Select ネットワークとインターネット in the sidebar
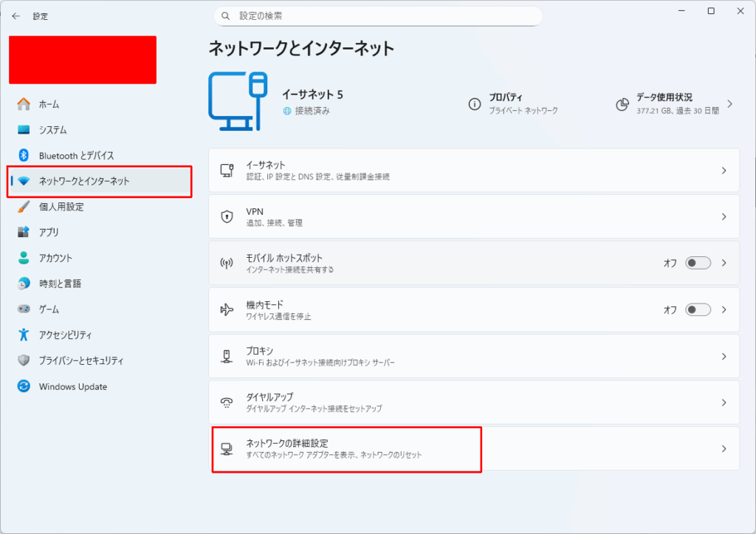Screen dimensions: 756x534 [84, 181]
